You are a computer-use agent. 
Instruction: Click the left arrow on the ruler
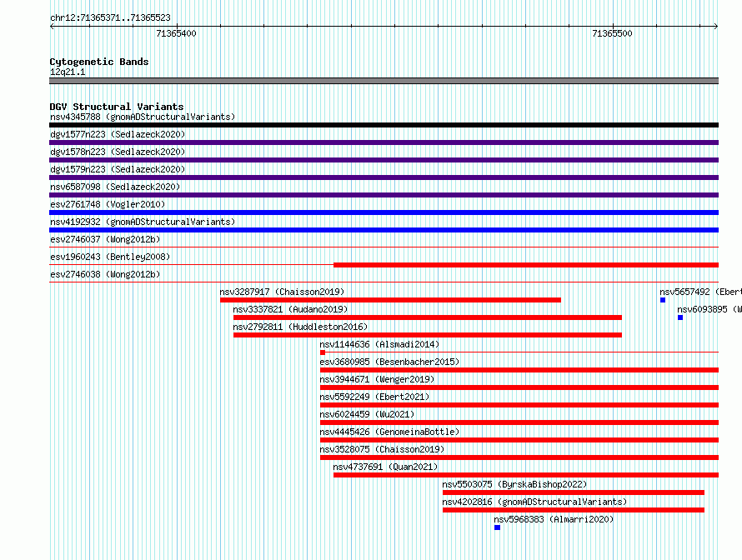52,27
